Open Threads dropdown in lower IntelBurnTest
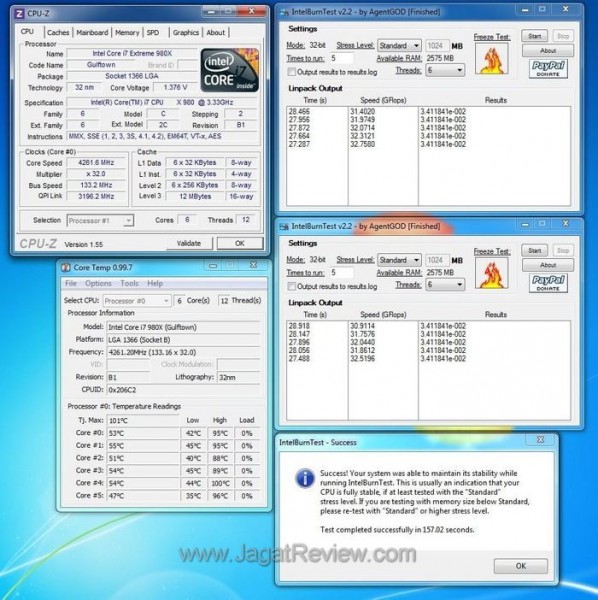Viewport: 598px width, 600px height. click(445, 285)
